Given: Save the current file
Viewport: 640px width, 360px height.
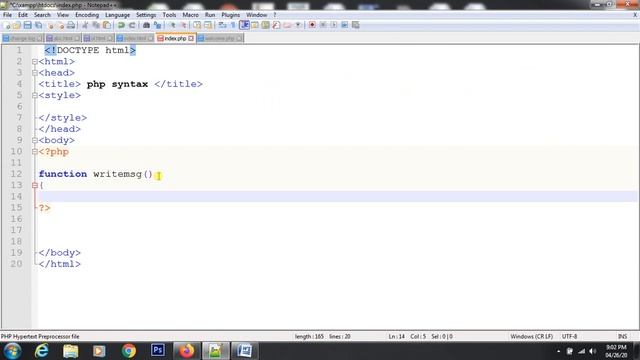Looking at the screenshot, I should pos(27,25).
